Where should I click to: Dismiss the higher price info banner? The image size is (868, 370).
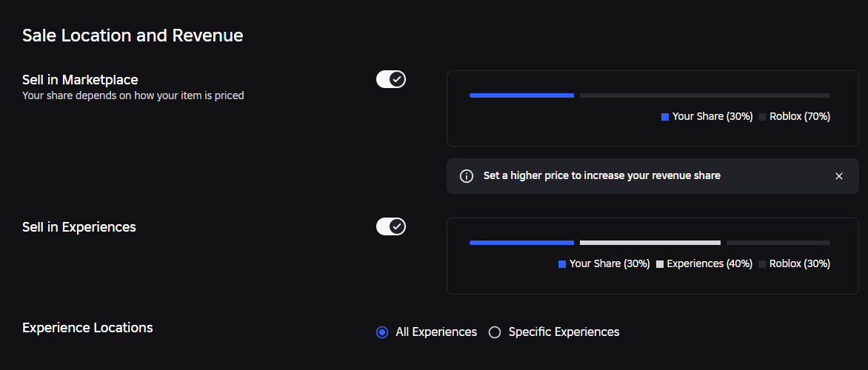(x=838, y=176)
